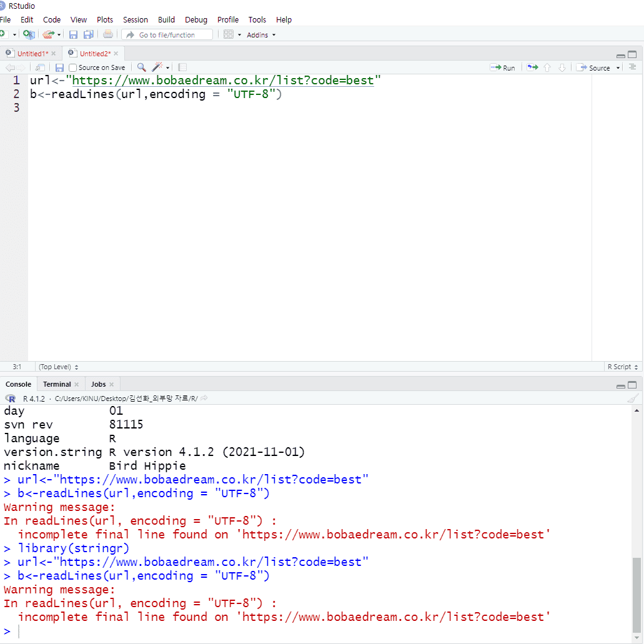Close the Untitled2* tab
The image size is (644, 644).
[x=116, y=53]
